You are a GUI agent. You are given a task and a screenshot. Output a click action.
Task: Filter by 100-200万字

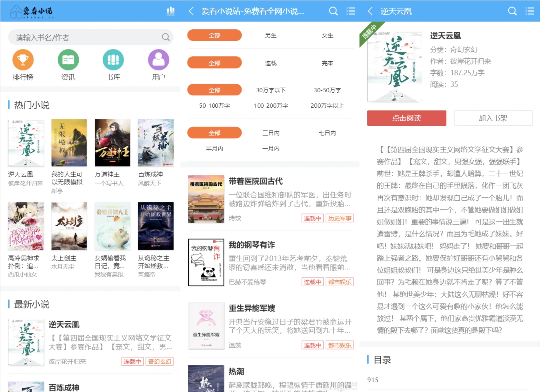click(271, 105)
